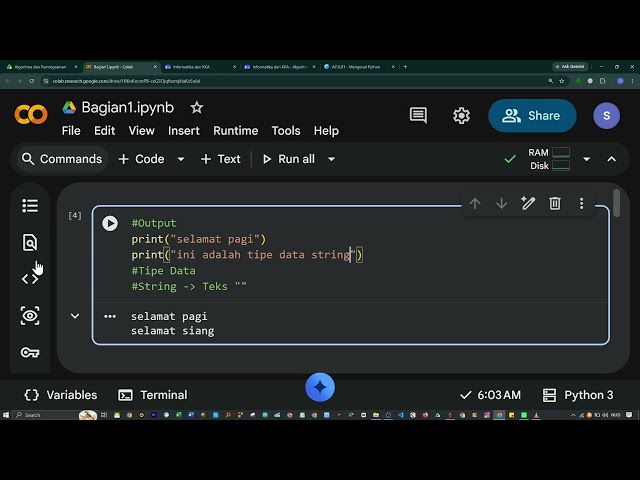Screen dimensions: 640x480
Task: Open the find and replace sidebar icon
Action: [x=30, y=242]
